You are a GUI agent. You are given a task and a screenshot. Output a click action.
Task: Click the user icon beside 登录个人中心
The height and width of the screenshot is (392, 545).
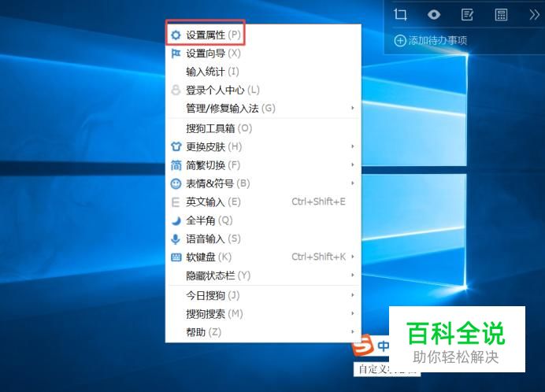tap(176, 90)
